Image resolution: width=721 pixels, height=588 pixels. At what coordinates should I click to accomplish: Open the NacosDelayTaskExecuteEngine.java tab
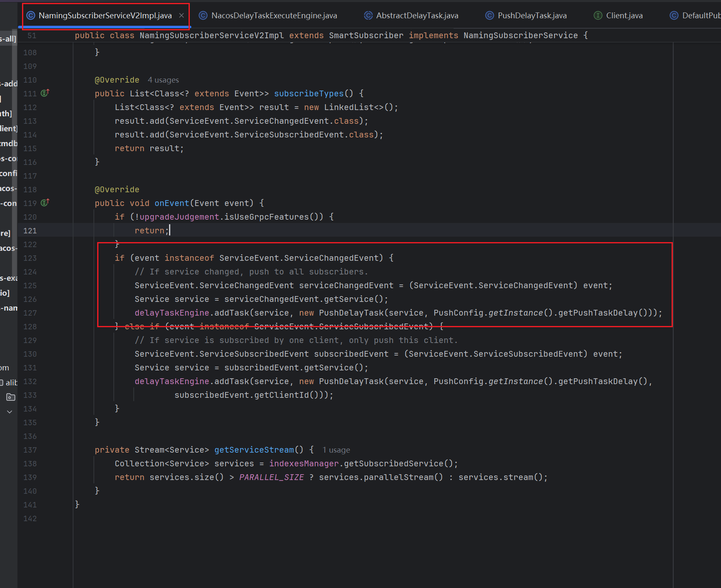pos(274,15)
